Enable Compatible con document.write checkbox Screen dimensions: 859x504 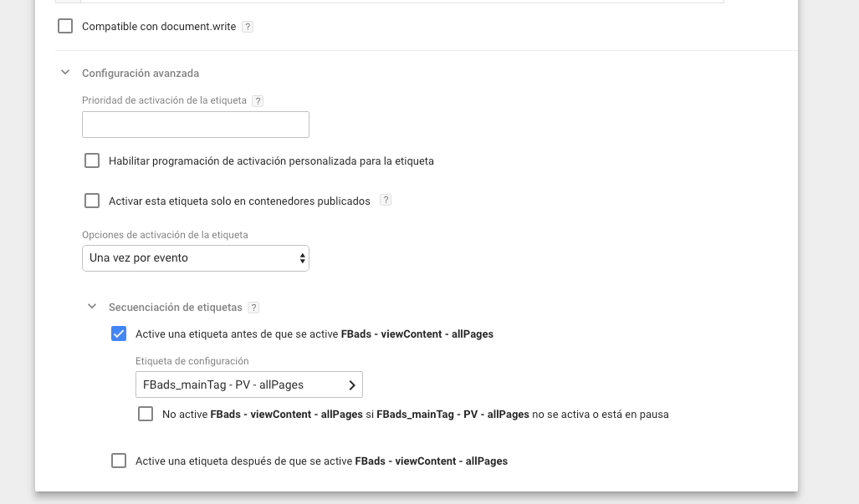65,27
